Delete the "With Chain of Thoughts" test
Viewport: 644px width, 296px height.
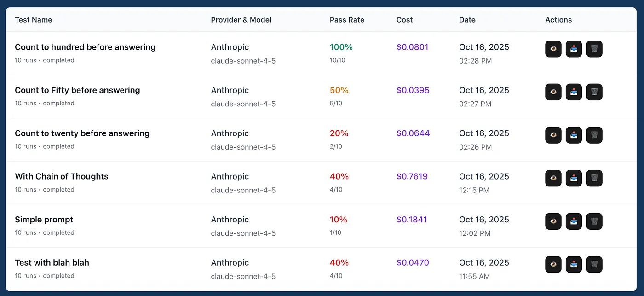(x=594, y=178)
